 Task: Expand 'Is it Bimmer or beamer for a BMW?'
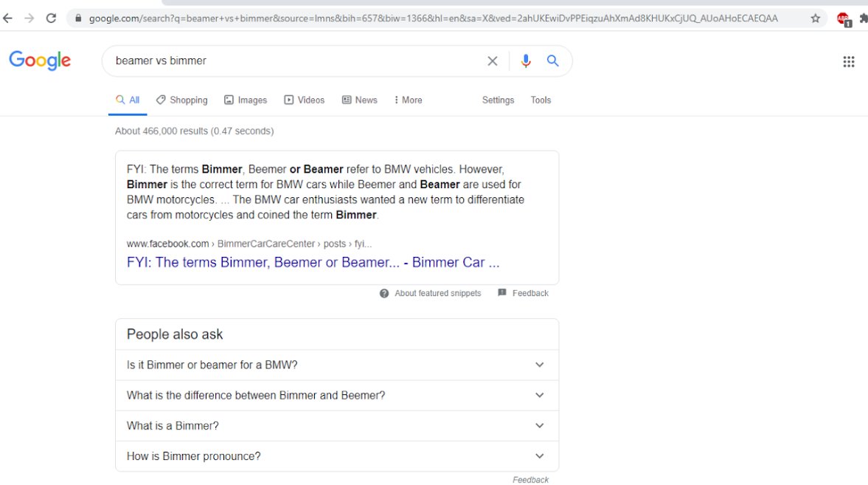337,365
